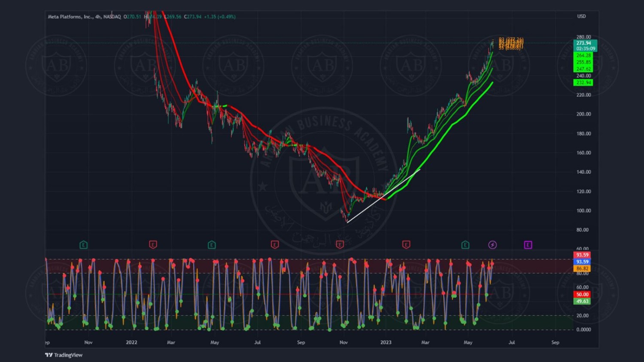Click the low price value 269.56
Screen dimensions: 644x362
point(174,17)
